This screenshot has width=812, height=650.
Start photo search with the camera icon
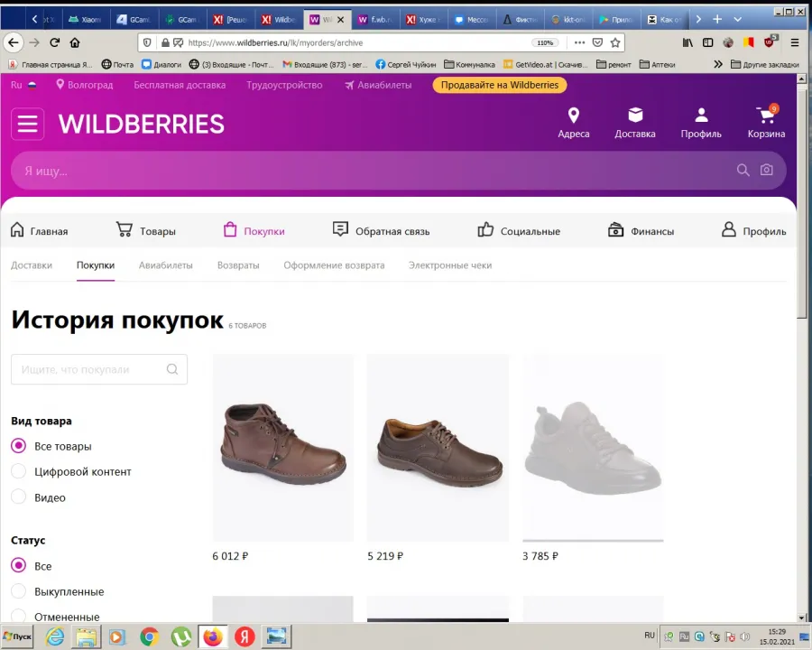coord(766,170)
